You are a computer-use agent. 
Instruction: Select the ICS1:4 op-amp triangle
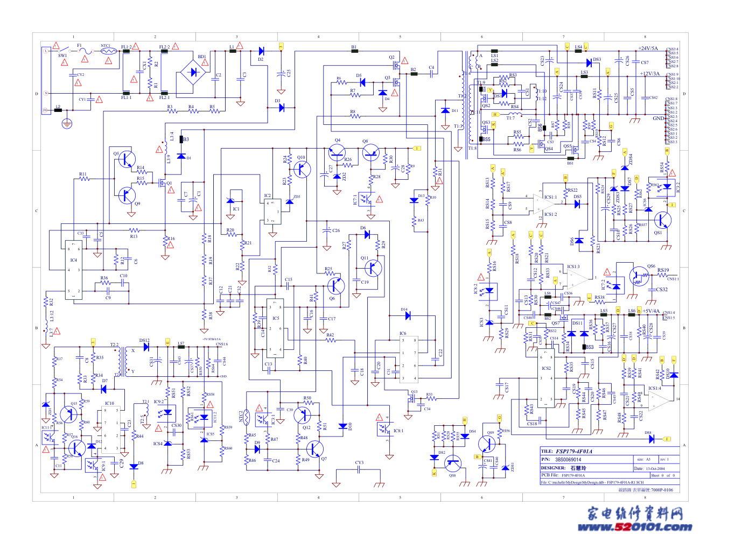[x=660, y=400]
